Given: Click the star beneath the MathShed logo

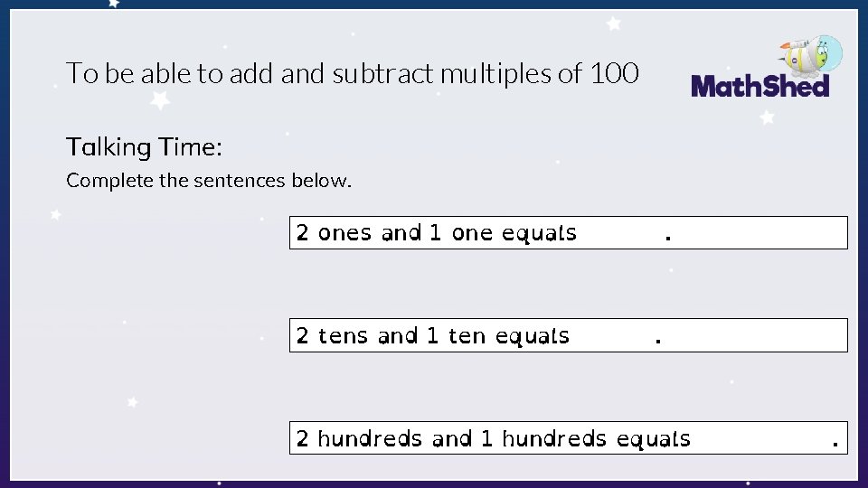Looking at the screenshot, I should pyautogui.click(x=768, y=117).
